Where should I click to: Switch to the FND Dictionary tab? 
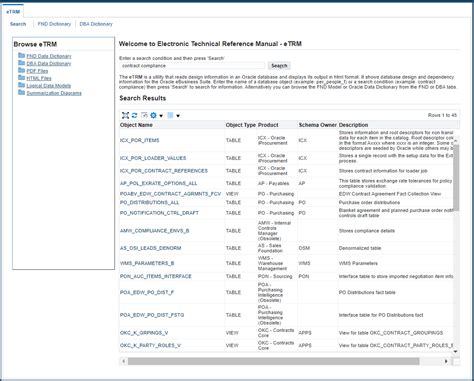54,24
